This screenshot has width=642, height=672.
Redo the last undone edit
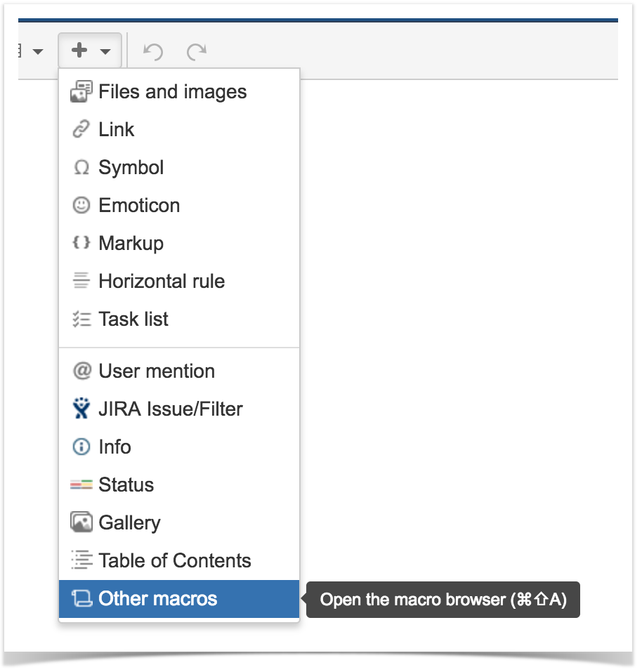(197, 52)
